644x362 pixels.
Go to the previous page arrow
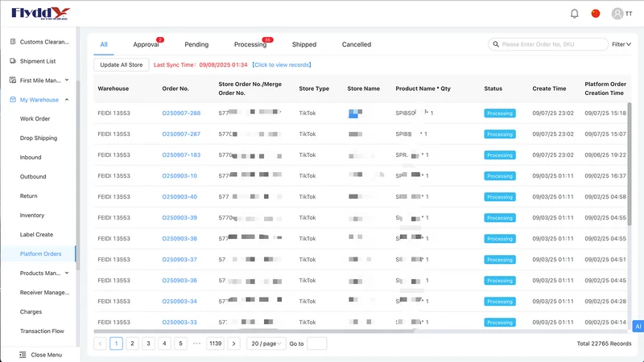(100, 343)
